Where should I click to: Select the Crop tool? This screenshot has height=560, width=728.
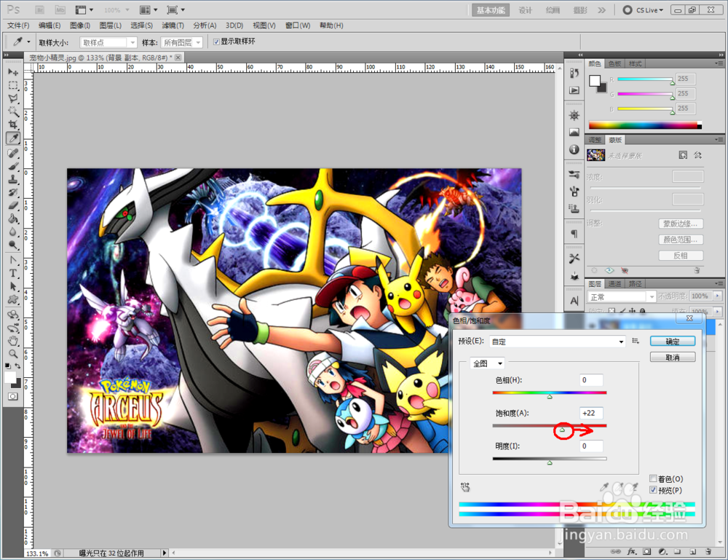click(x=13, y=125)
